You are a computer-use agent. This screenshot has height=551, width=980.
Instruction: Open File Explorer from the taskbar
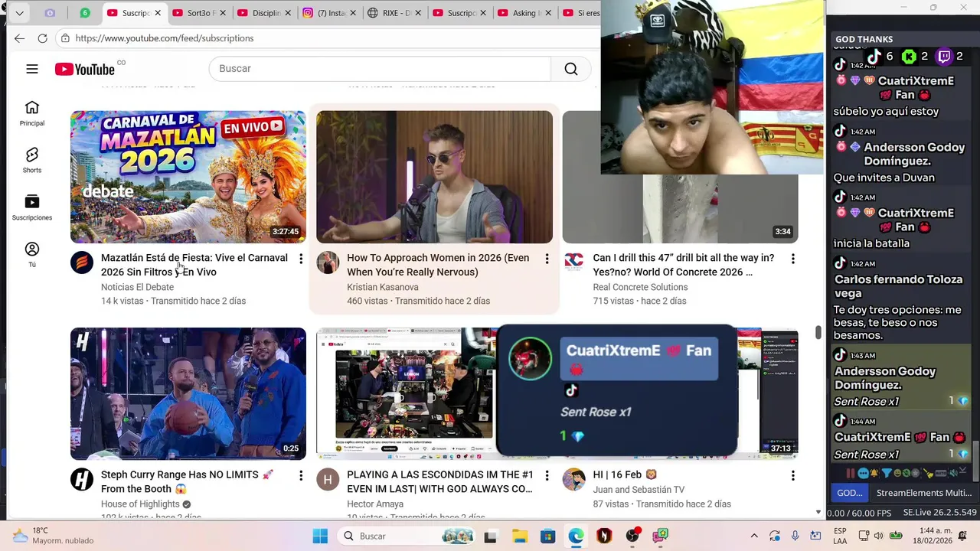520,536
